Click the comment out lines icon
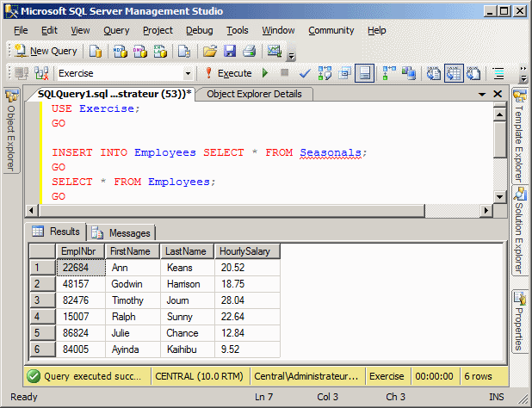 [x=498, y=73]
